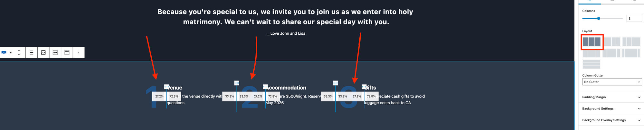Click the Accommodation heading text
Screen dimensions: 644x130
(286, 88)
